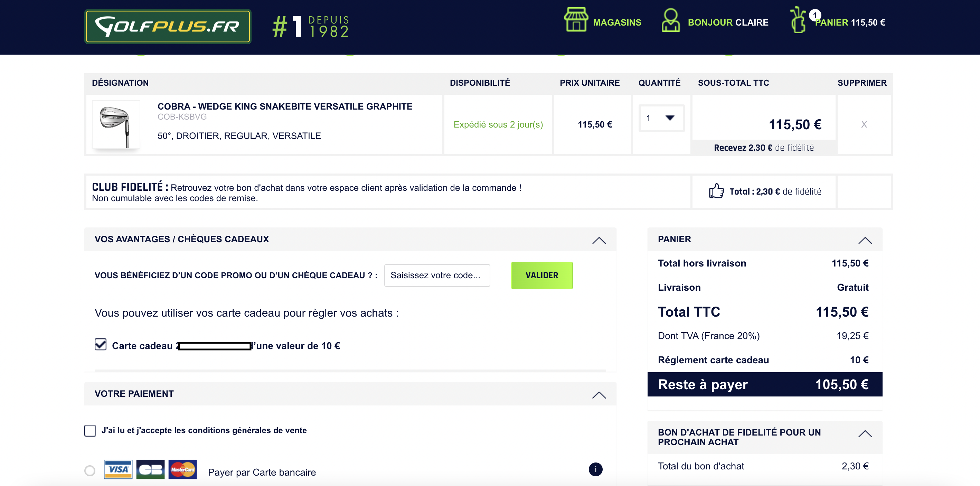The image size is (980, 486).
Task: Open the quantity dropdown
Action: pos(661,118)
